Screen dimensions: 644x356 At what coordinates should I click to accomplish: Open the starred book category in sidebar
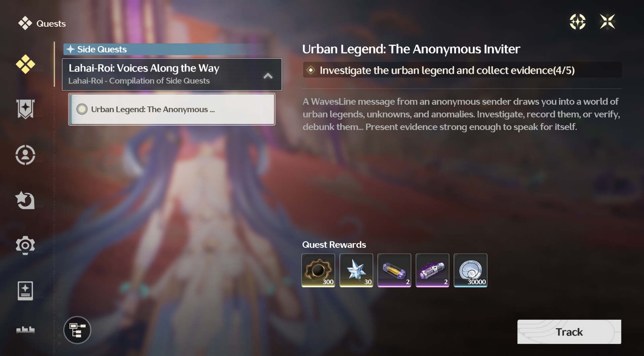click(25, 291)
